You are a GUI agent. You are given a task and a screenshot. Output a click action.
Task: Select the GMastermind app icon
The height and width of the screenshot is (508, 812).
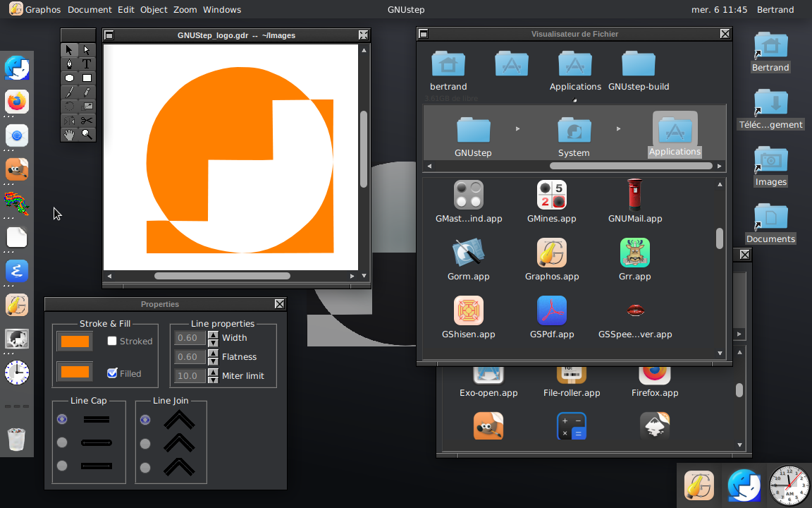pos(468,195)
